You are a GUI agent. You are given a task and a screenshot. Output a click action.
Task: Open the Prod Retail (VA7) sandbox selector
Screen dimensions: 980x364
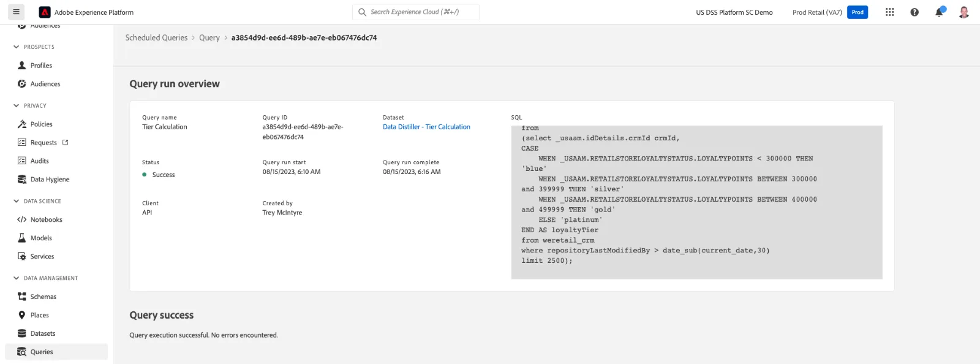click(817, 12)
